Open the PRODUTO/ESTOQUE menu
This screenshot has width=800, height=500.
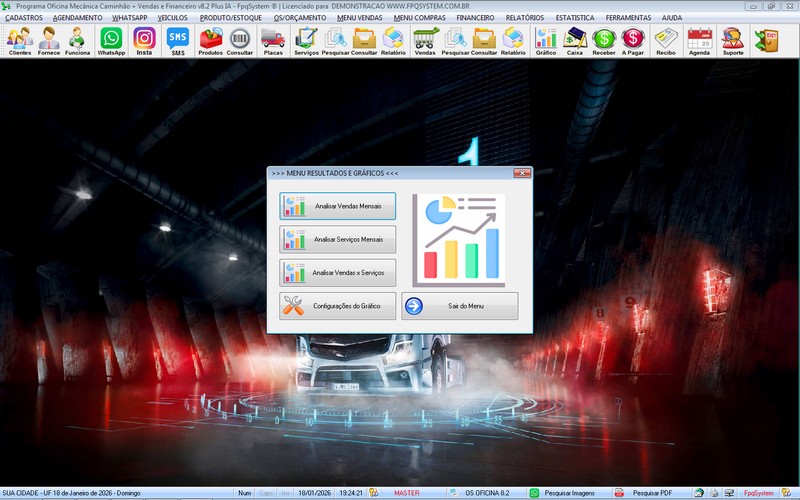click(x=231, y=17)
